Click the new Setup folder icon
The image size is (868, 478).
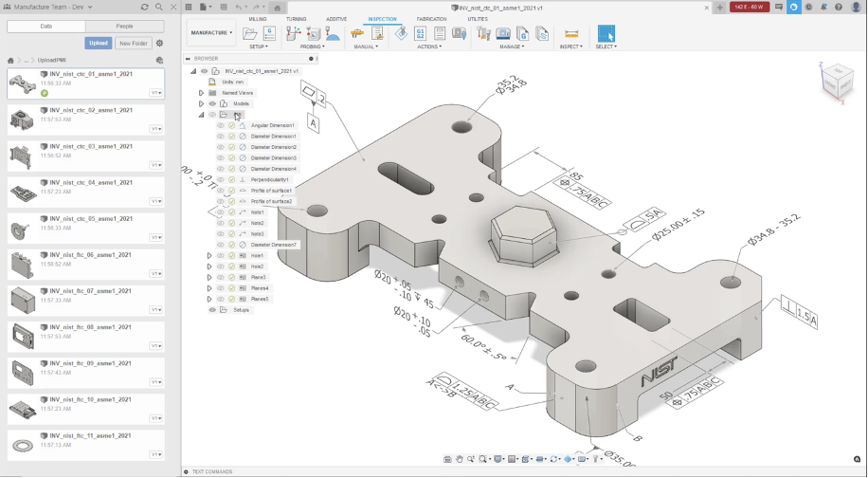point(250,33)
